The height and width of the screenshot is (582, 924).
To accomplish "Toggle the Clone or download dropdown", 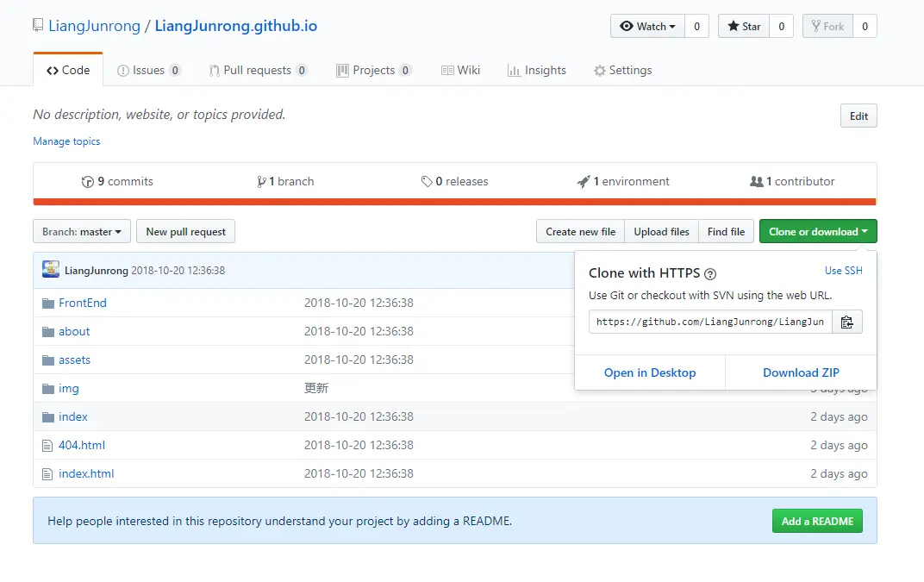I will click(818, 232).
